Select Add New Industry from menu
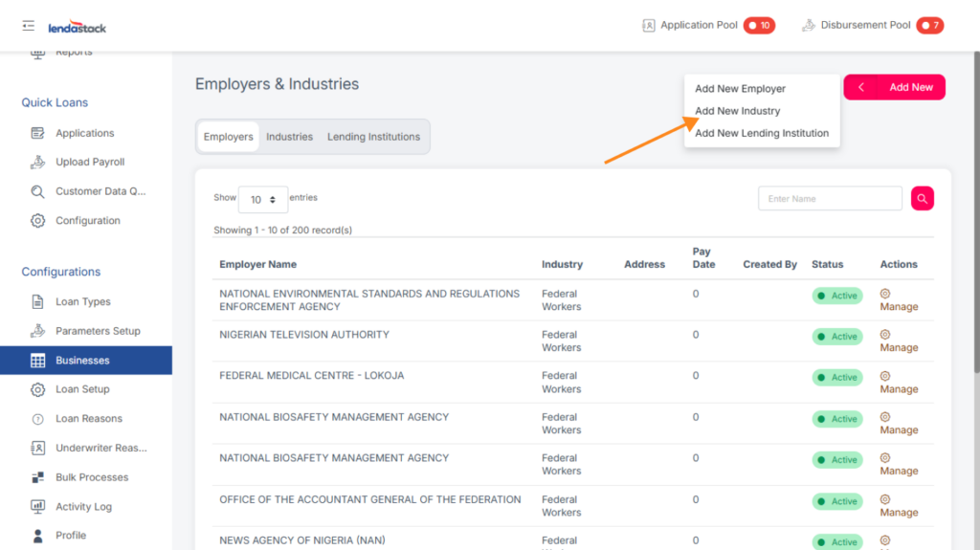The height and width of the screenshot is (550, 980). point(737,111)
